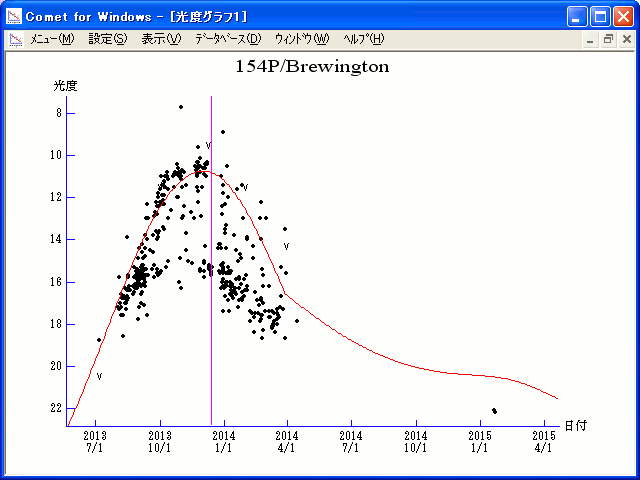The width and height of the screenshot is (640, 480).
Task: Click the 2013 7/1 date label
Action: point(95,442)
